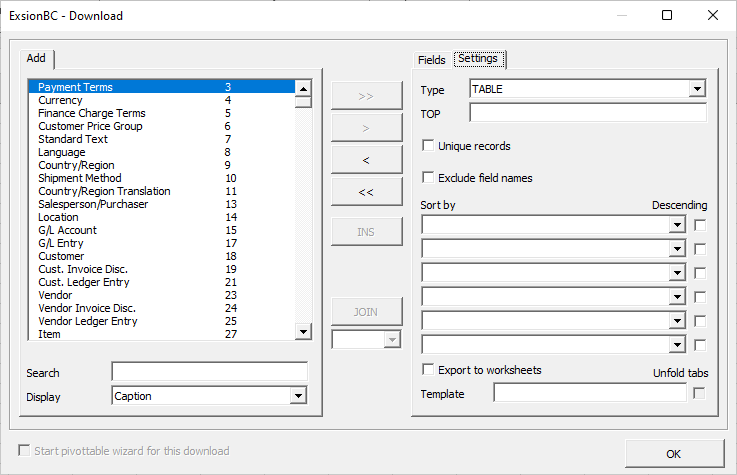The width and height of the screenshot is (737, 475).
Task: Tick Start pivottable wizard for this download
Action: [x=24, y=450]
